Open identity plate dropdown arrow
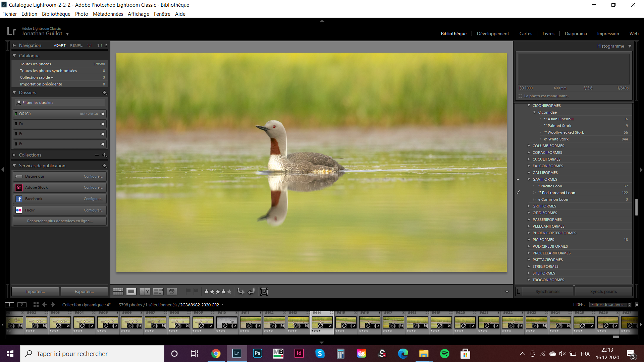 (67, 34)
